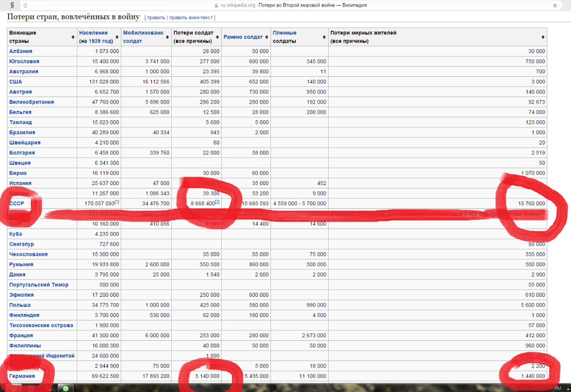571x392 pixels.
Task: Sort table by 'Воюющие страны' column arrows
Action: tap(72, 37)
